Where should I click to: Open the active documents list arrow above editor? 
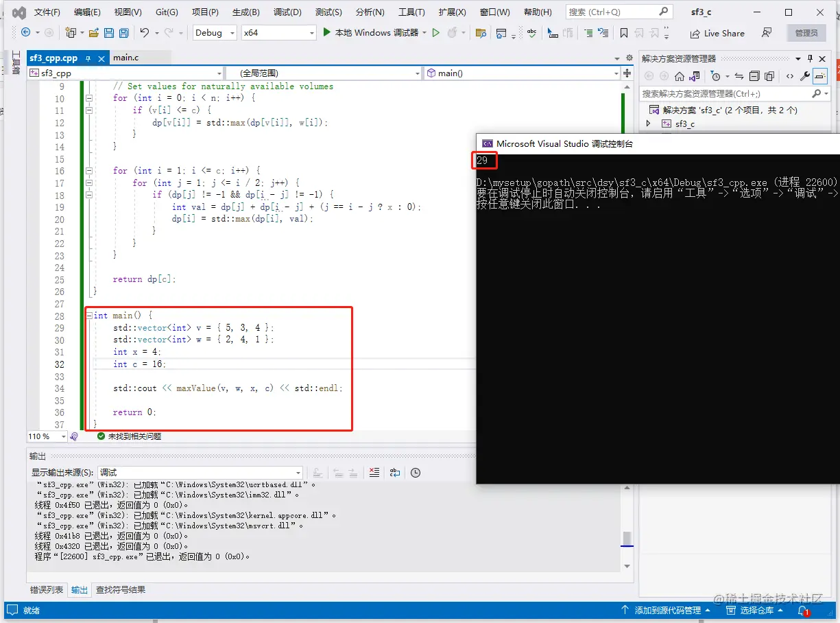point(617,58)
